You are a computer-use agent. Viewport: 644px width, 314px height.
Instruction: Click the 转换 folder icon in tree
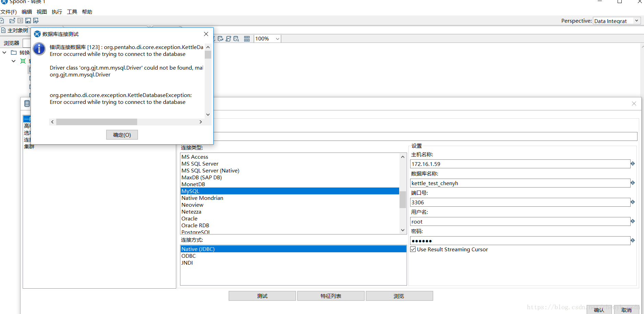(x=14, y=52)
